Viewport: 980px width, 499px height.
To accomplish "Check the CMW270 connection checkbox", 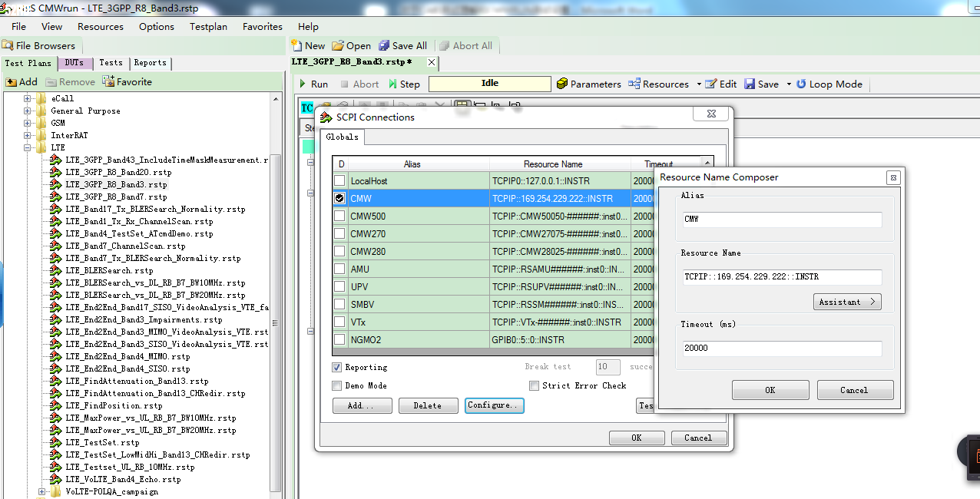I will coord(339,234).
